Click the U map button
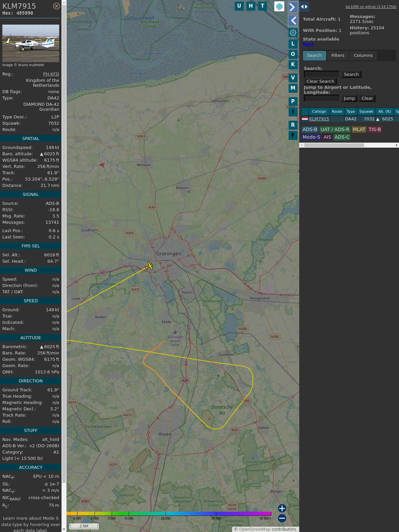This screenshot has height=532, width=399. 239,6
